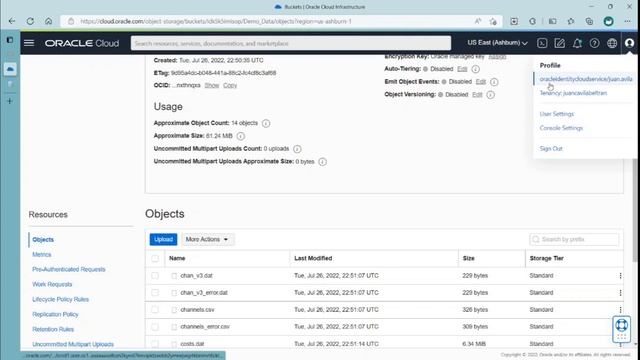Open info icon next to Emit Object Events
The image size is (640, 360).
494,82
